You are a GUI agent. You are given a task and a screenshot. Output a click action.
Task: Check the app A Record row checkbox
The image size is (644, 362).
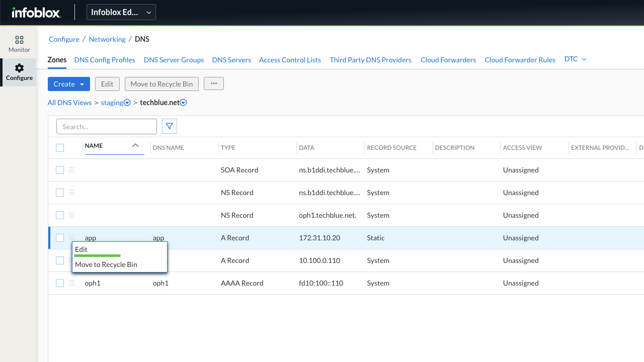60,238
